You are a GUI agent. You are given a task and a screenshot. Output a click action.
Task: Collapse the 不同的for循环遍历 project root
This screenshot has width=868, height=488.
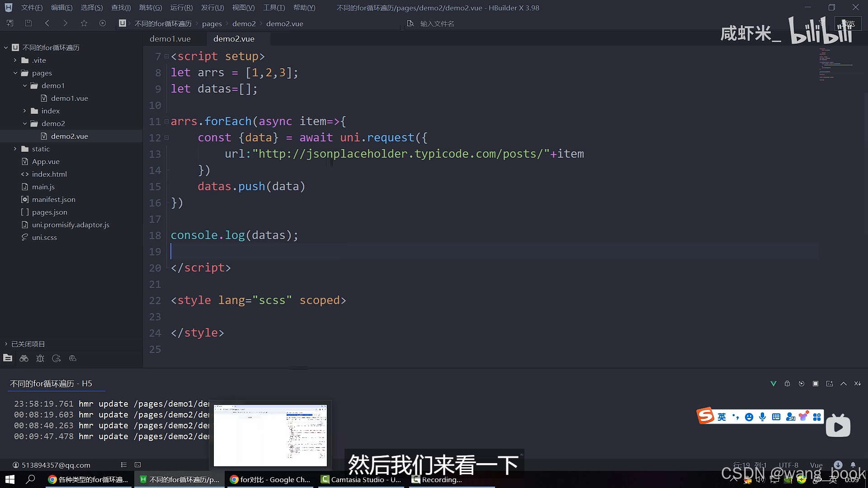[x=6, y=47]
